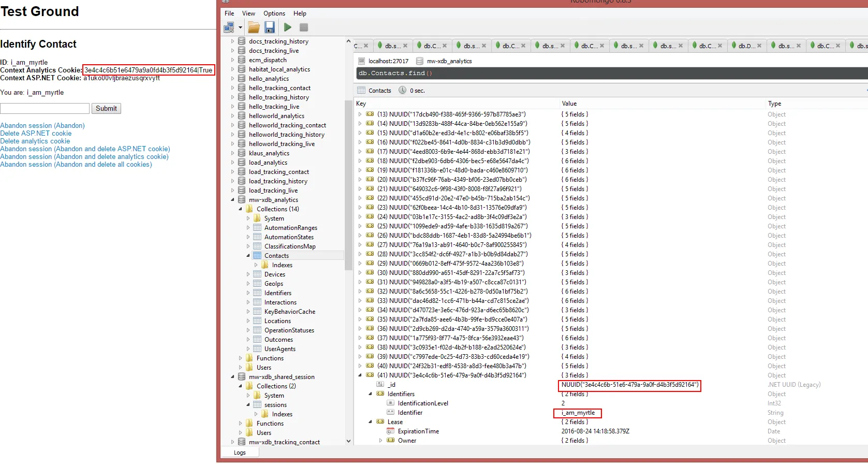Viewport: 868px width, 466px height.
Task: Collapse row (41) NUUID document
Action: click(x=360, y=375)
